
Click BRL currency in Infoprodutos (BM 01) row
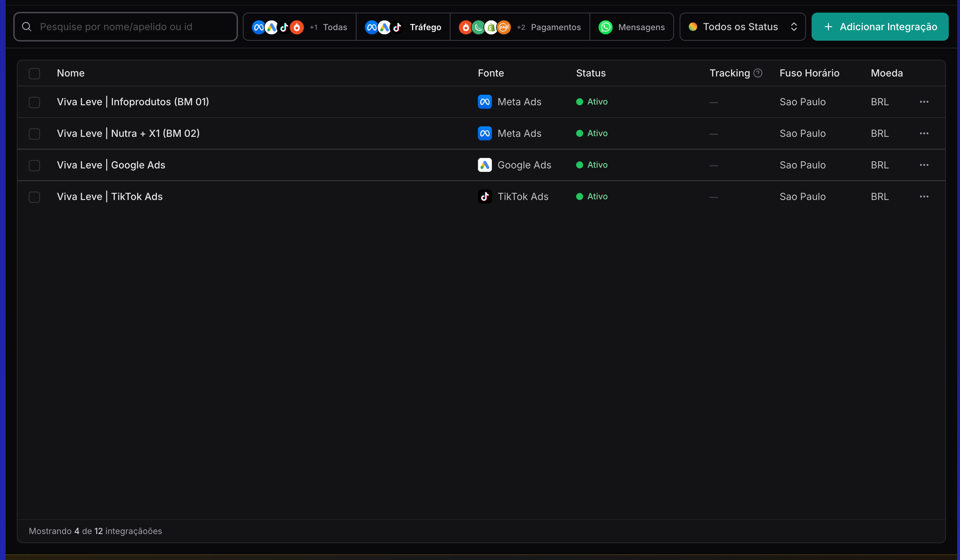pyautogui.click(x=880, y=102)
